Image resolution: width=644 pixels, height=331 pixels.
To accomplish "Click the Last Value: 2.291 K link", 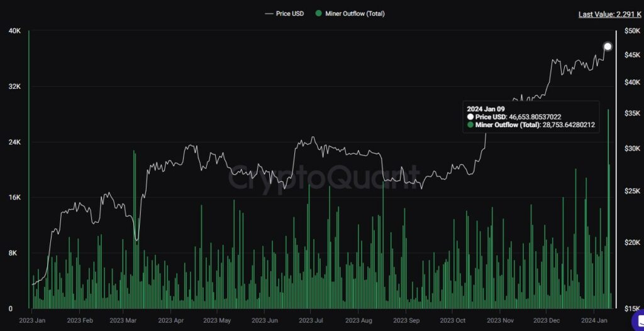I will coord(609,14).
